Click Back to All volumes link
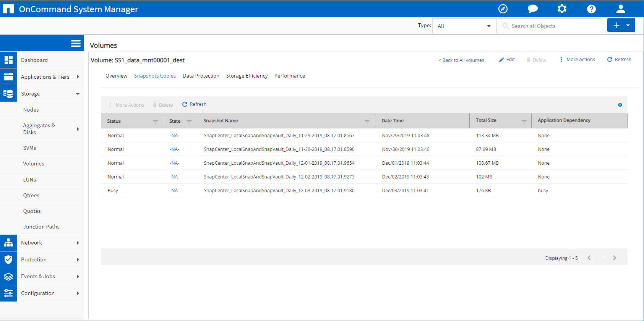The image size is (644, 321). [461, 60]
